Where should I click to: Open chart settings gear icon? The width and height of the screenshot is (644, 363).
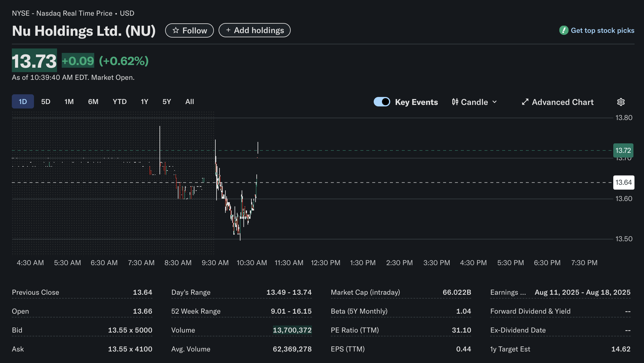point(621,102)
